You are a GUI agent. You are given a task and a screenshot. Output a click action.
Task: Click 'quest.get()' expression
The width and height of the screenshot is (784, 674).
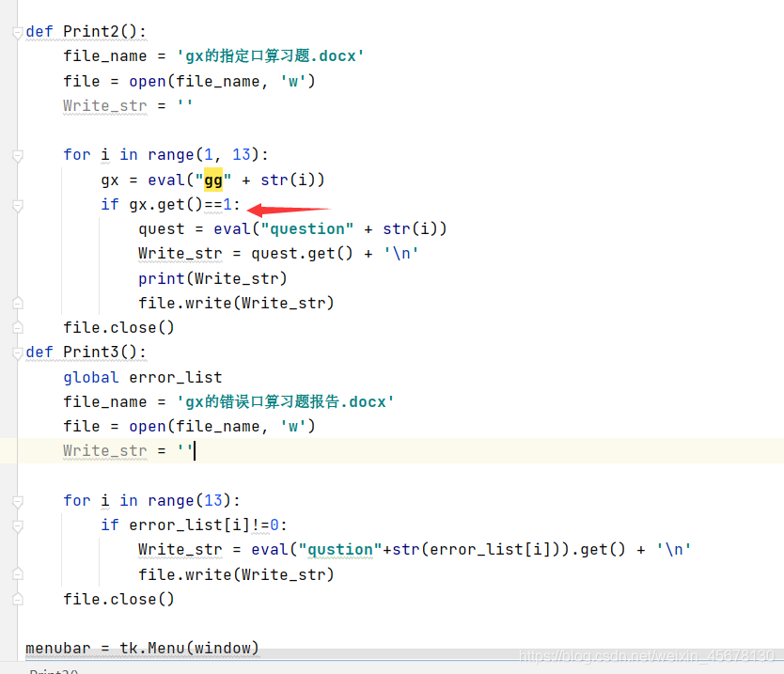click(302, 254)
